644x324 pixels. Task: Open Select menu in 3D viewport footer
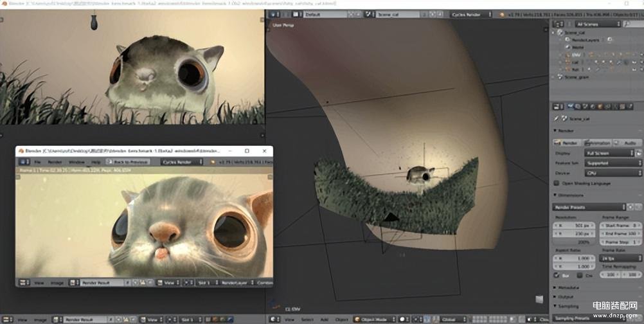point(307,319)
